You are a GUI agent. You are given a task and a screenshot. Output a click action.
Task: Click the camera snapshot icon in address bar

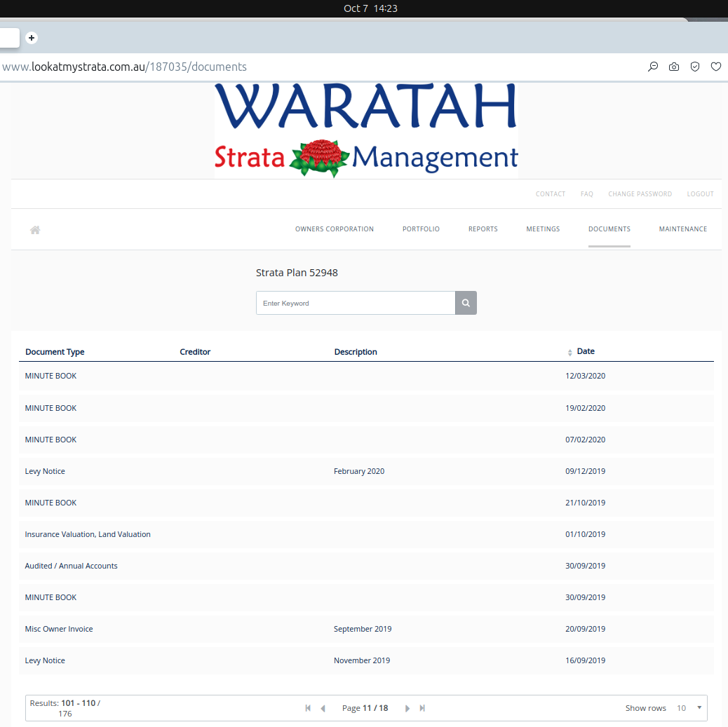674,67
